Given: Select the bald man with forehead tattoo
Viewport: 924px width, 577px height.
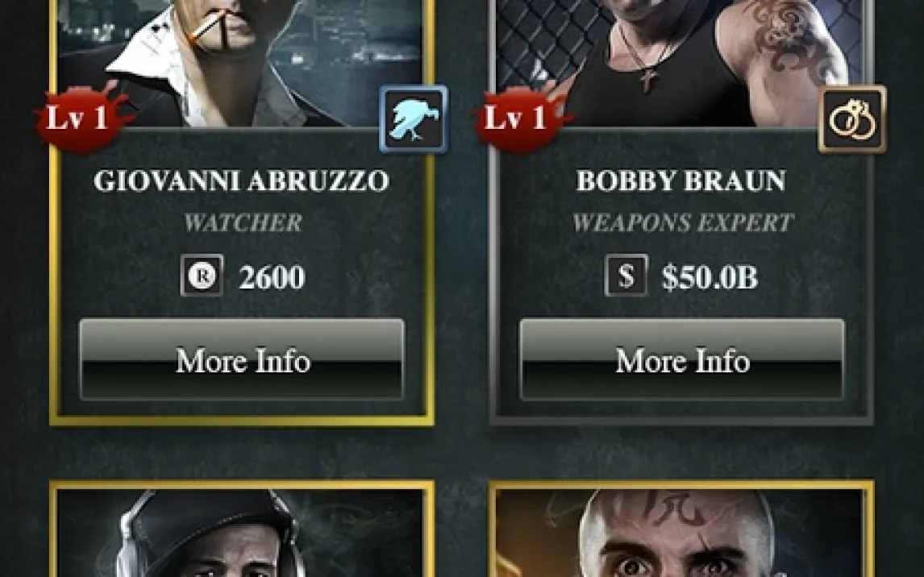Looking at the screenshot, I should 681,533.
